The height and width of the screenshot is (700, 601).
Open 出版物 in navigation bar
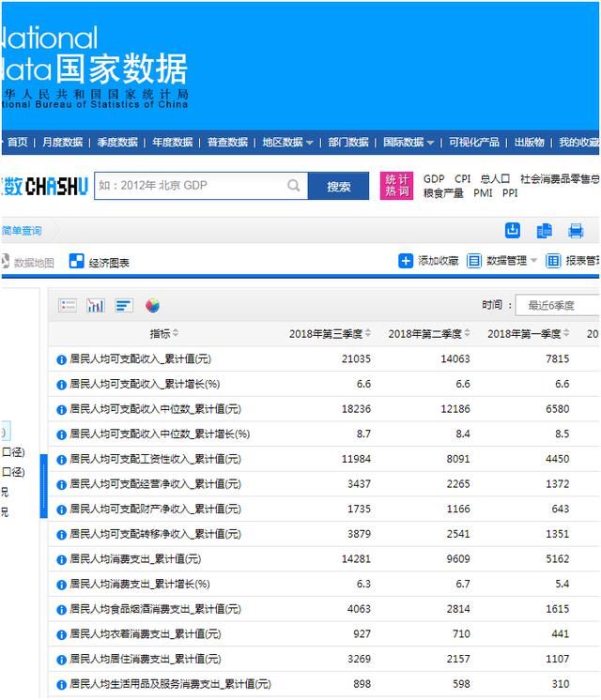point(530,143)
